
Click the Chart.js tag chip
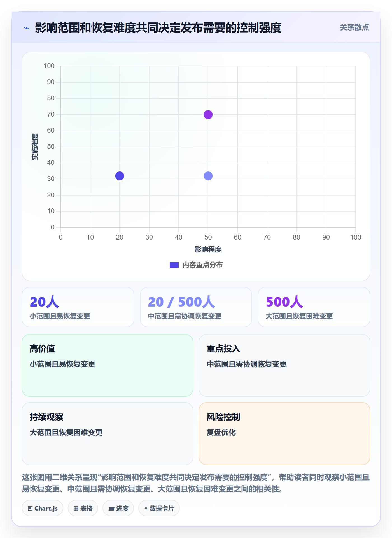[43, 508]
